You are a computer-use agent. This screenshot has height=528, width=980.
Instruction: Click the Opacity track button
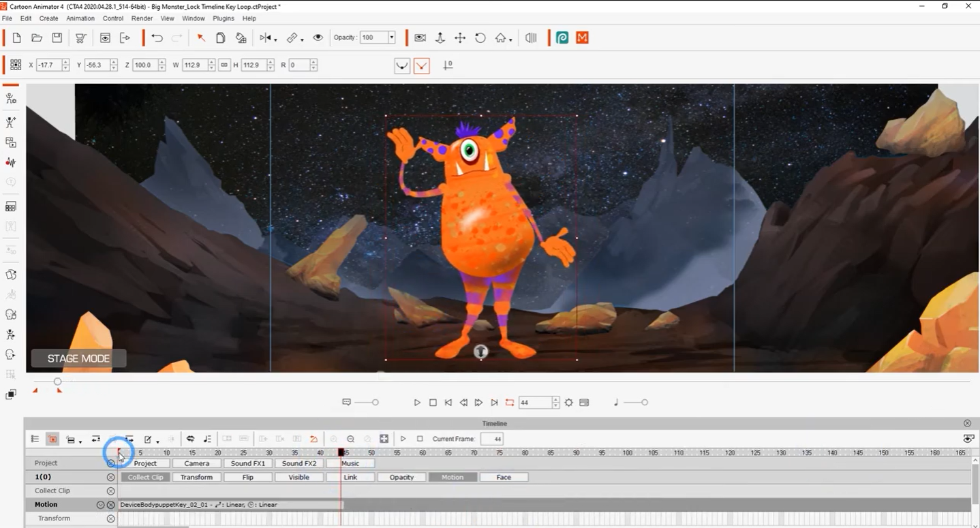coord(401,478)
